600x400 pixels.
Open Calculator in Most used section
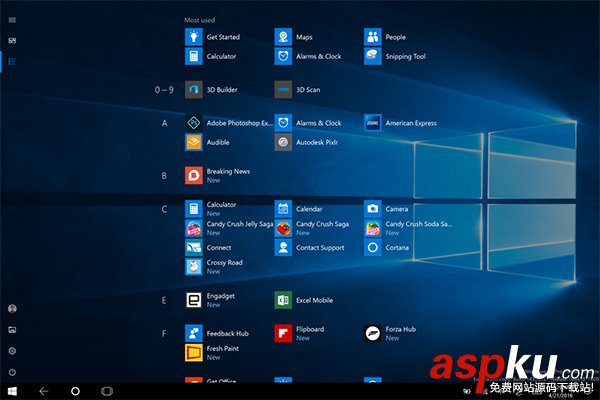[x=194, y=56]
